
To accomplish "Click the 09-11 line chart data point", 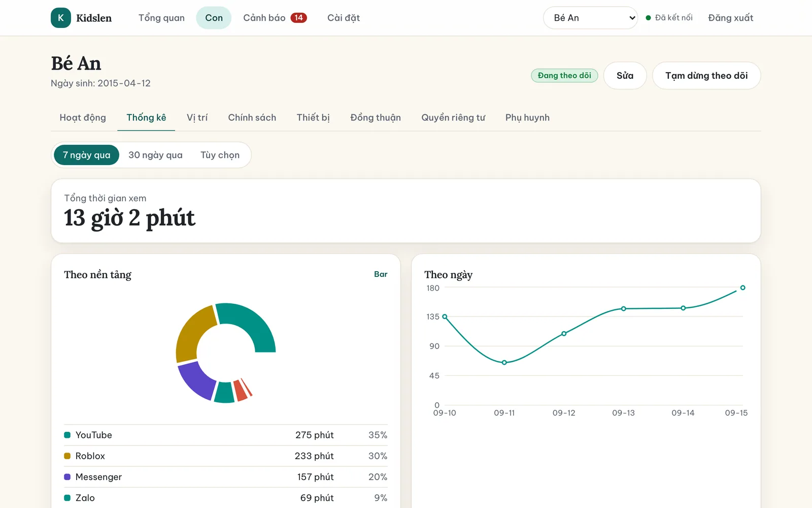I will 504,362.
